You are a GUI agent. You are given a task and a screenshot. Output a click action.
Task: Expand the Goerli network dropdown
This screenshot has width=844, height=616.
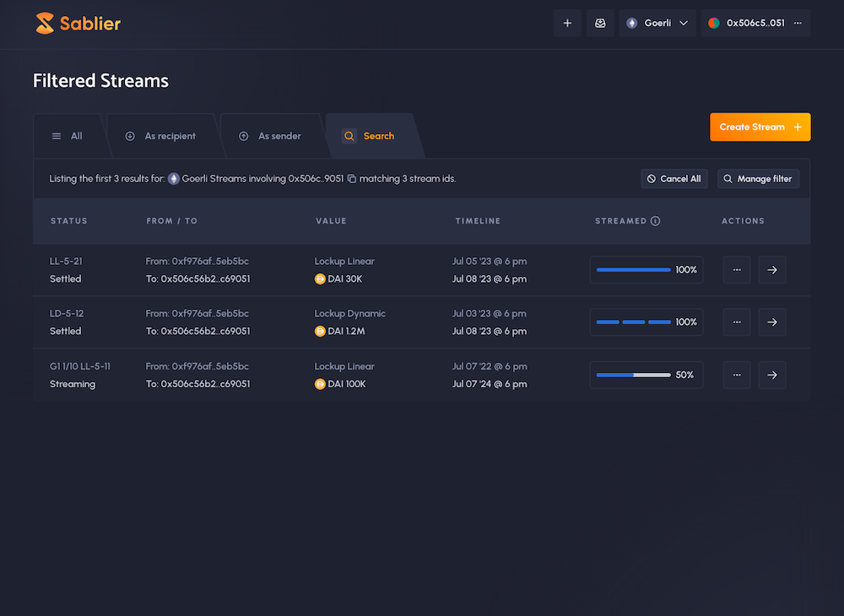(657, 24)
